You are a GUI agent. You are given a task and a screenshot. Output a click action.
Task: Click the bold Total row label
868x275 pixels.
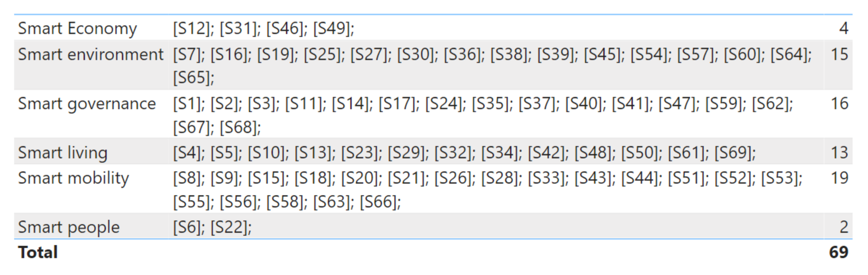click(38, 253)
